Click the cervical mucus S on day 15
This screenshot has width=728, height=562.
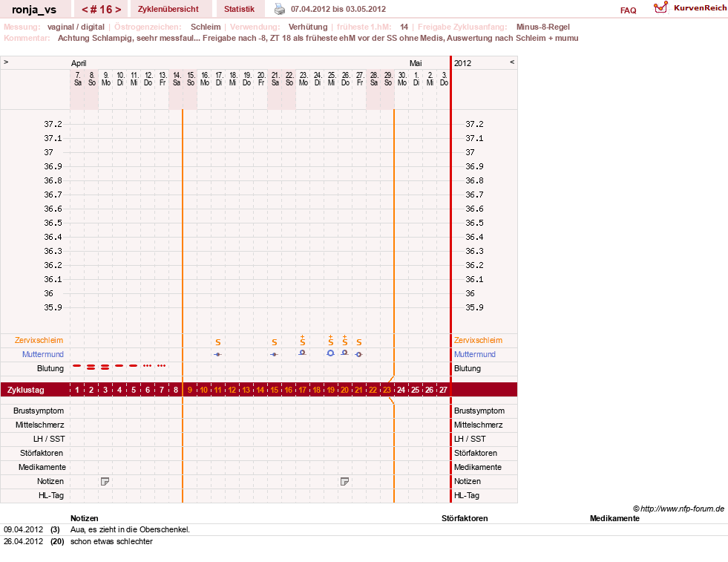275,342
